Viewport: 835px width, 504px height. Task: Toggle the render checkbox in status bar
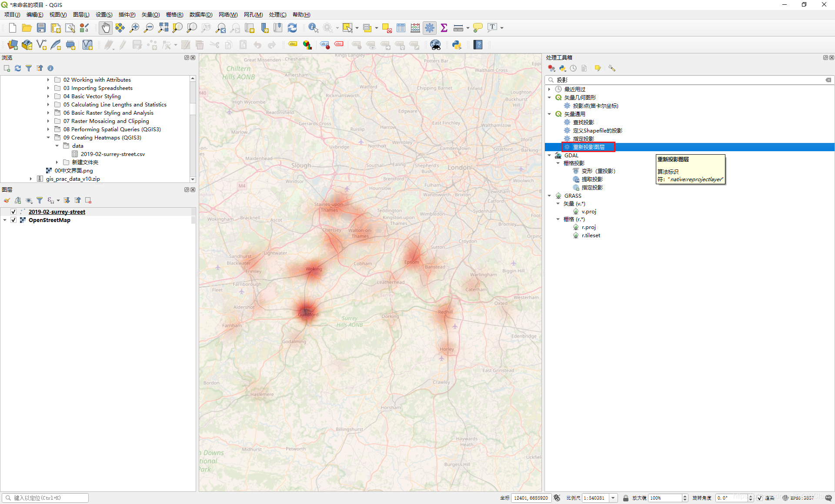pyautogui.click(x=759, y=498)
